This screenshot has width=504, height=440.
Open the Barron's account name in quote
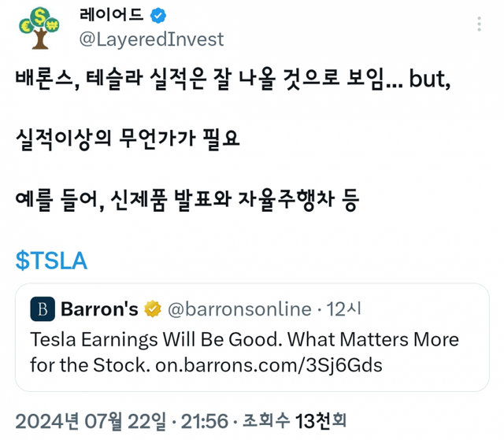point(99,309)
